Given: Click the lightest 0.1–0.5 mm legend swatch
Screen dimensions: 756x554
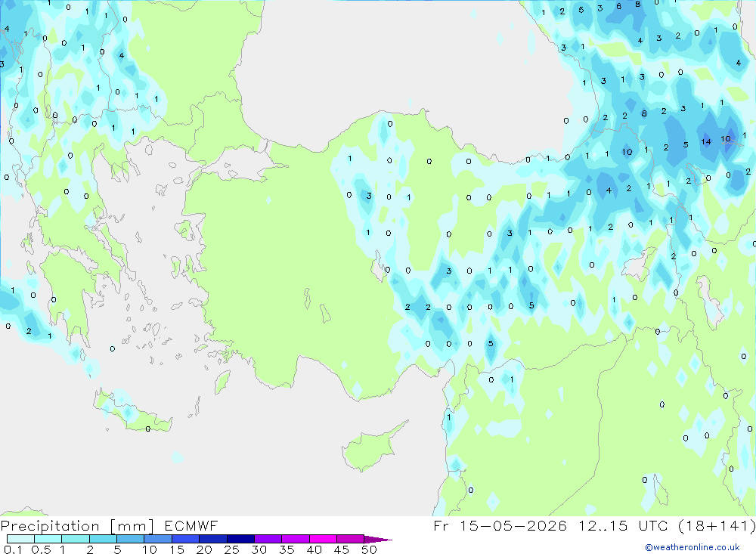Looking at the screenshot, I should [x=20, y=539].
